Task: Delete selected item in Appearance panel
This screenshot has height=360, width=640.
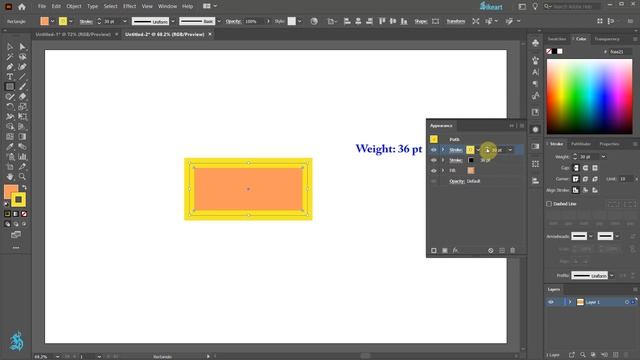Action: [513, 250]
